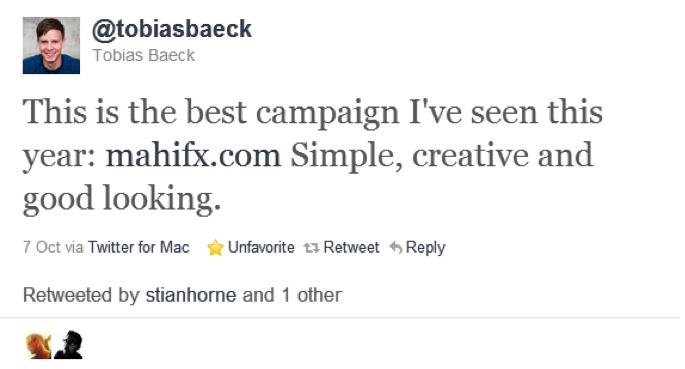This screenshot has width=685, height=369.
Task: Open Tobias Baeck's profile photo
Action: (x=51, y=45)
